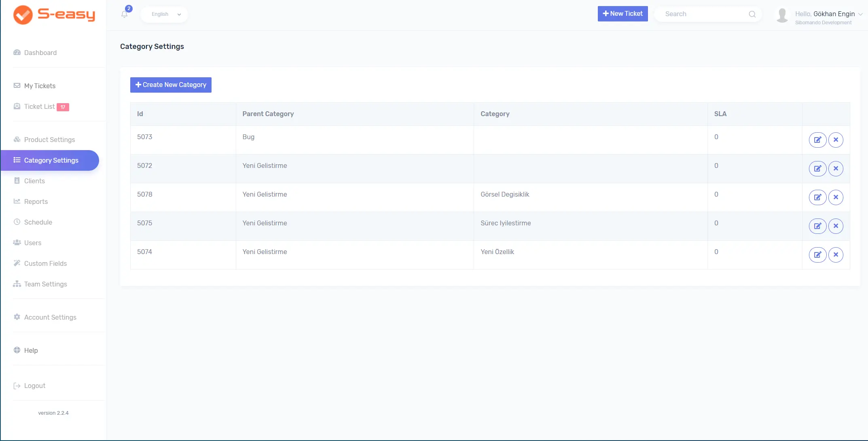Image resolution: width=868 pixels, height=441 pixels.
Task: Edit the Yeni Özellik category
Action: tap(817, 255)
